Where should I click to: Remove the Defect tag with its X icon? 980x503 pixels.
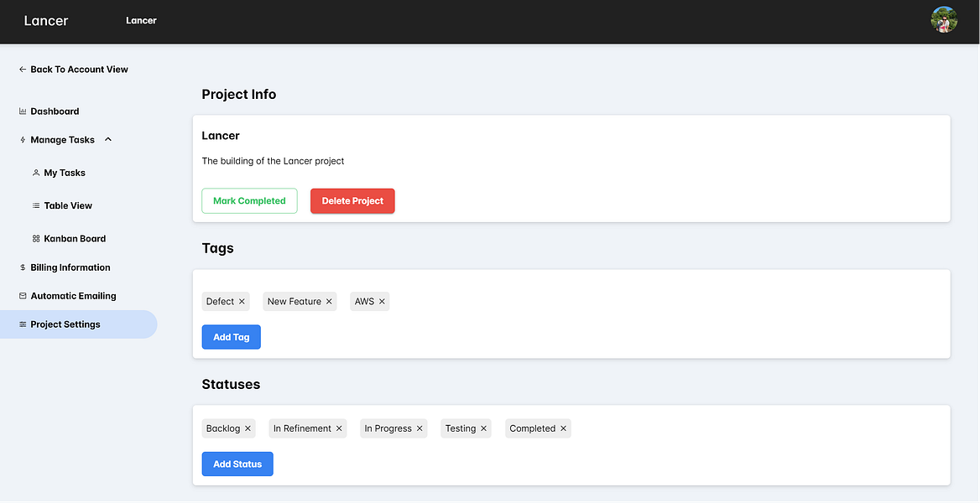coord(242,302)
